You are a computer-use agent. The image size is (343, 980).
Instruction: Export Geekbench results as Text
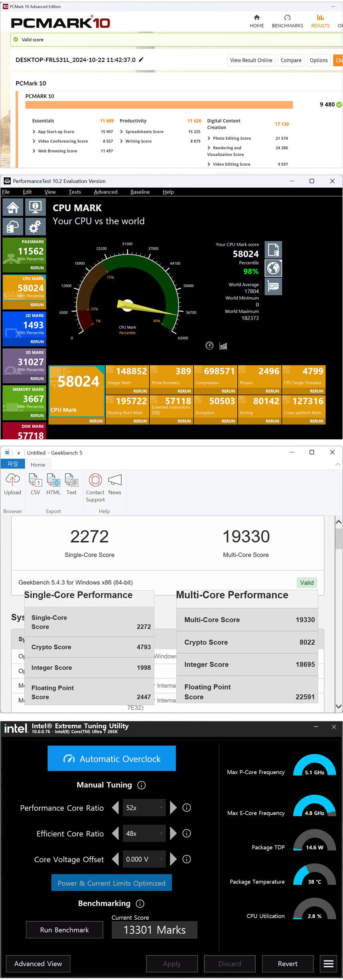(71, 484)
